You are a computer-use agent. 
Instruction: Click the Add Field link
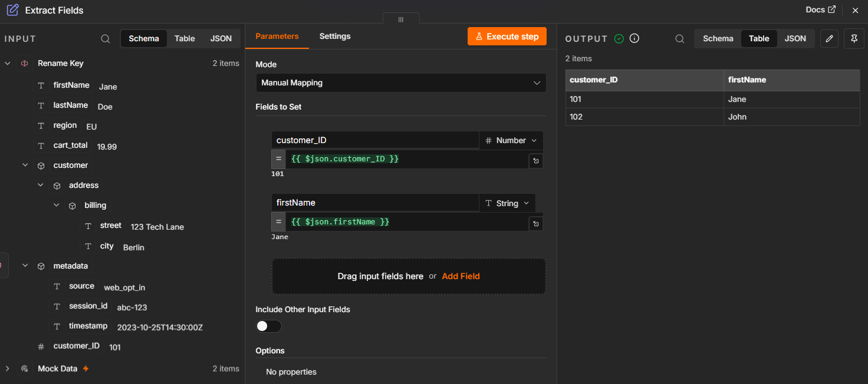click(x=461, y=276)
